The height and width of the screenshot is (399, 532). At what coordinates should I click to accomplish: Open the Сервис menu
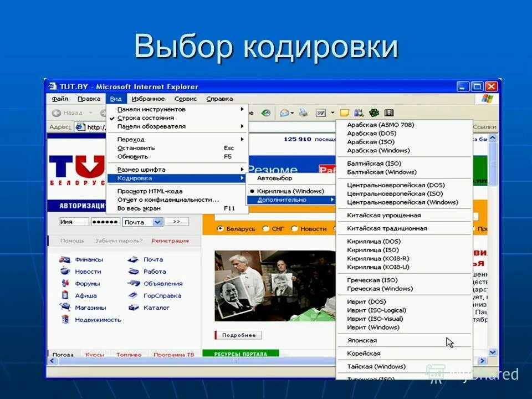click(186, 98)
